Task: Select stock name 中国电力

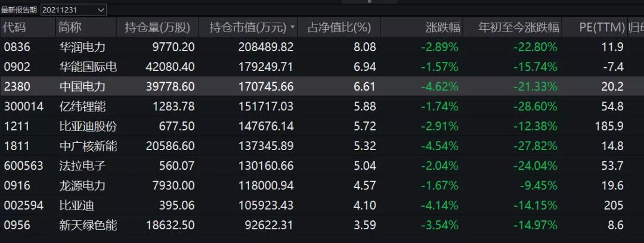Action: click(x=82, y=86)
